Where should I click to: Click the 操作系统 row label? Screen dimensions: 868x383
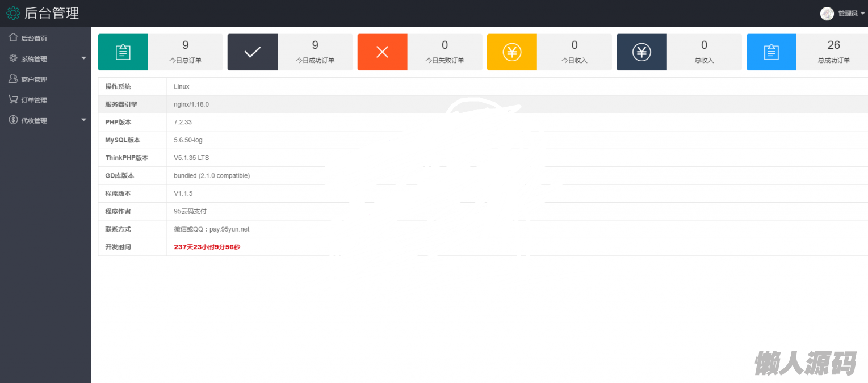118,86
